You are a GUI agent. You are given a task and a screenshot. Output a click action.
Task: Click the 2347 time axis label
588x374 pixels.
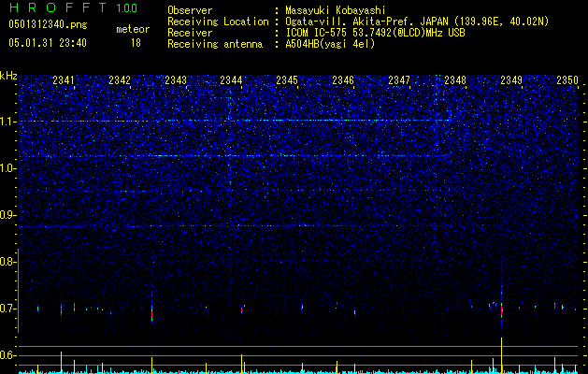pos(399,79)
